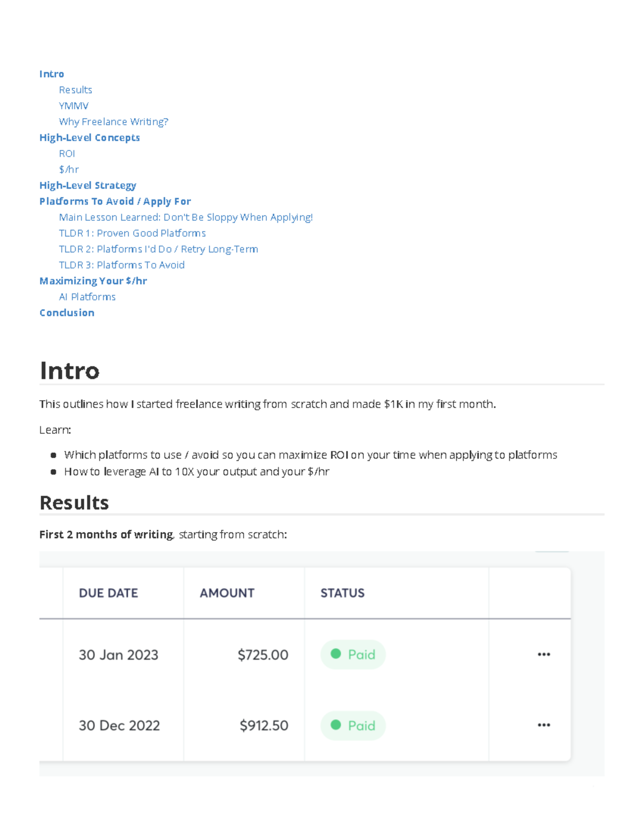
Task: Select TLDR 3: Platforms To Avoid link
Action: pyautogui.click(x=122, y=265)
